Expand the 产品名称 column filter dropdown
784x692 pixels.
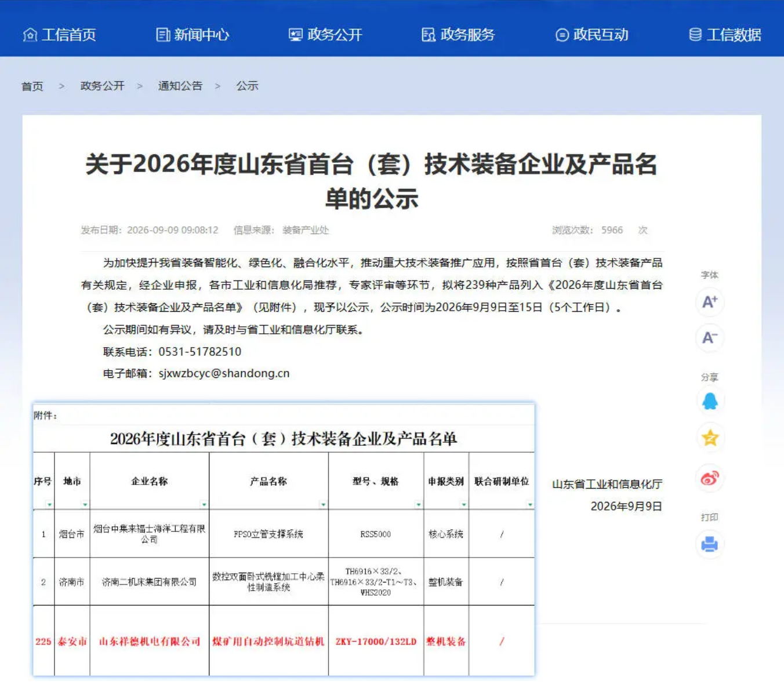click(x=323, y=505)
